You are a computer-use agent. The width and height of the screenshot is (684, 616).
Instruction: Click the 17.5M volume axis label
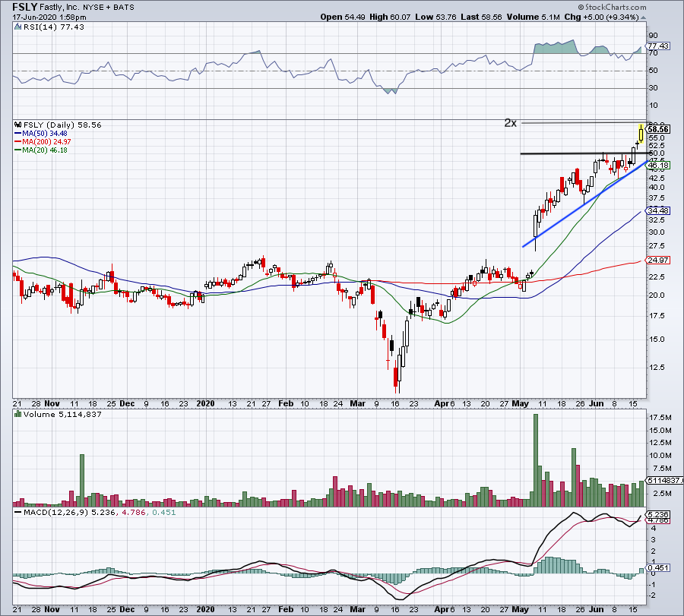tap(660, 417)
